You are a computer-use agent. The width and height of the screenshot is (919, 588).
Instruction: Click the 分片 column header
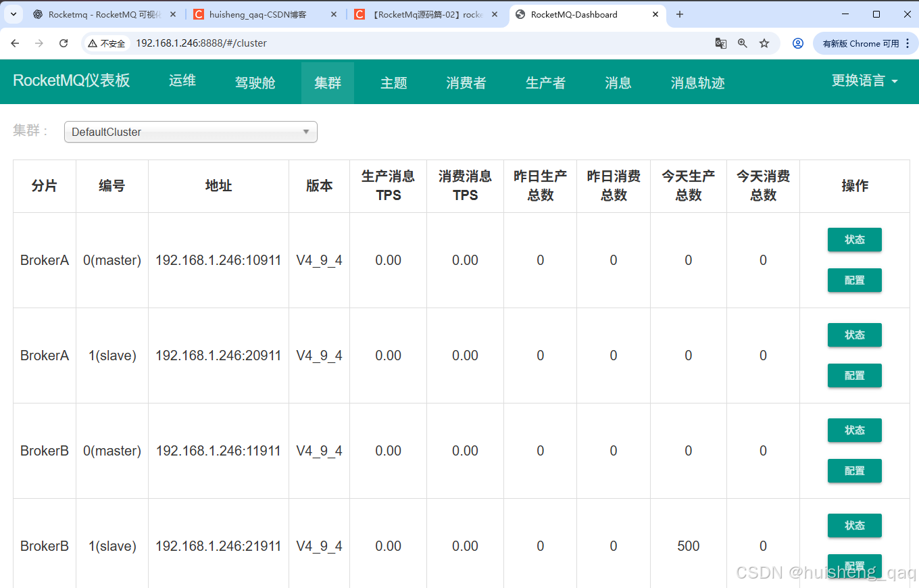tap(45, 186)
